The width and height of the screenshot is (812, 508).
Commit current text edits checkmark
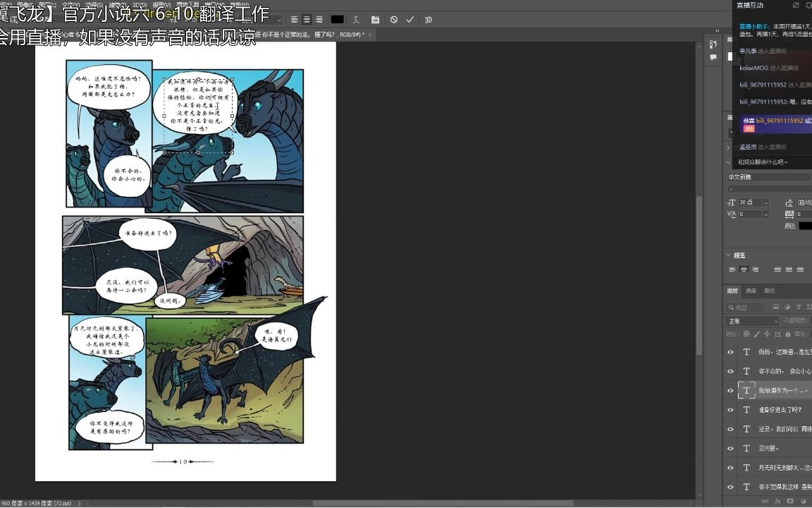[x=410, y=20]
